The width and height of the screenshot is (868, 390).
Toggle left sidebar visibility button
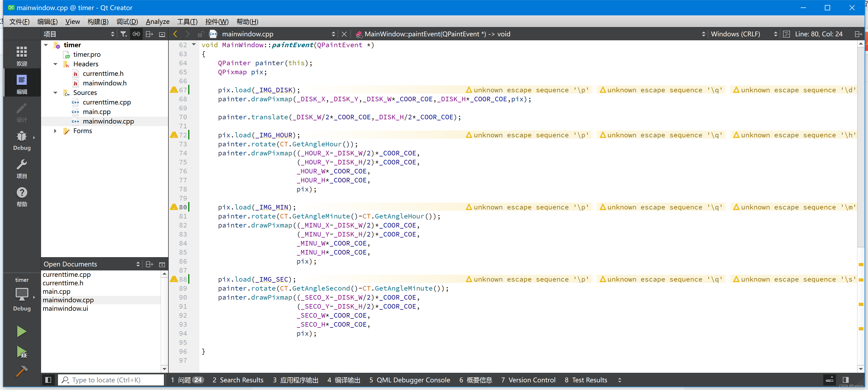[48, 380]
